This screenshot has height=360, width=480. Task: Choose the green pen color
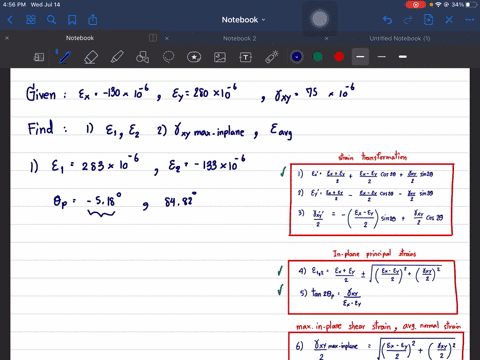(x=318, y=57)
